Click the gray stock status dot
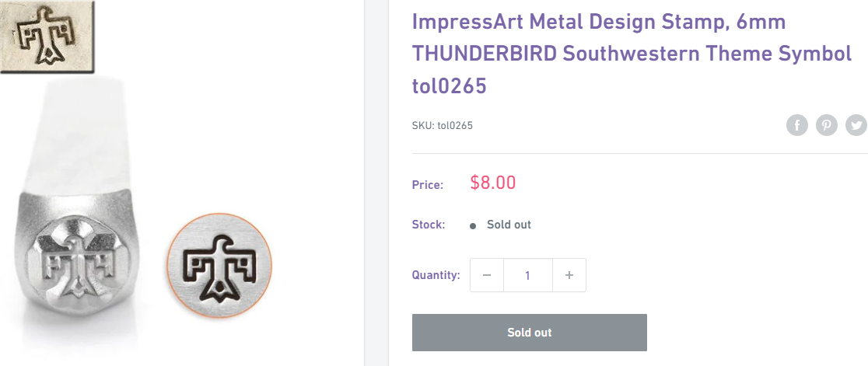The height and width of the screenshot is (366, 868). click(473, 225)
